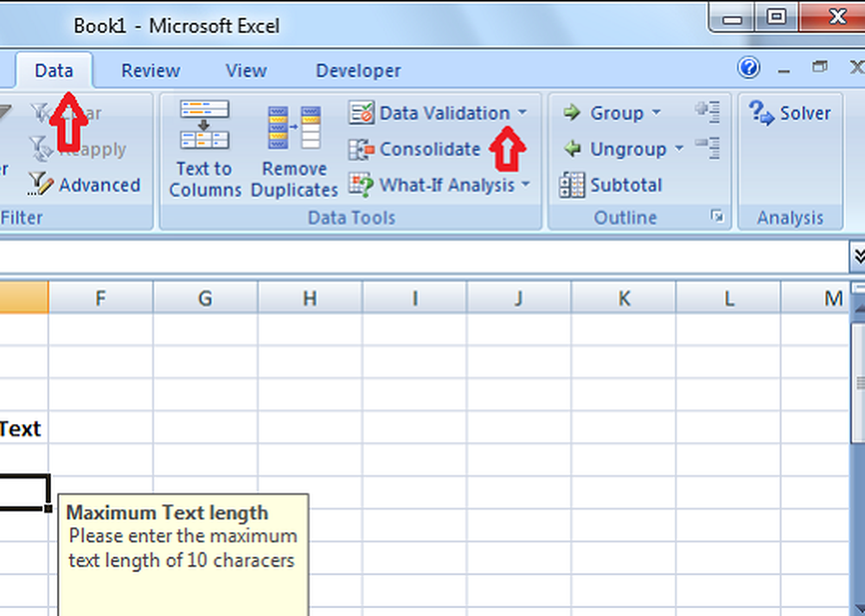The image size is (865, 616).
Task: Open the Outline dialog launcher
Action: click(717, 215)
